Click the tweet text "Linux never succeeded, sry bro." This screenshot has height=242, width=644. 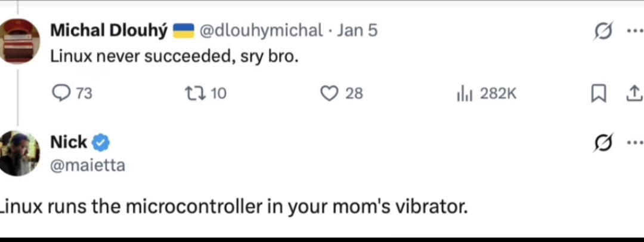click(x=174, y=57)
